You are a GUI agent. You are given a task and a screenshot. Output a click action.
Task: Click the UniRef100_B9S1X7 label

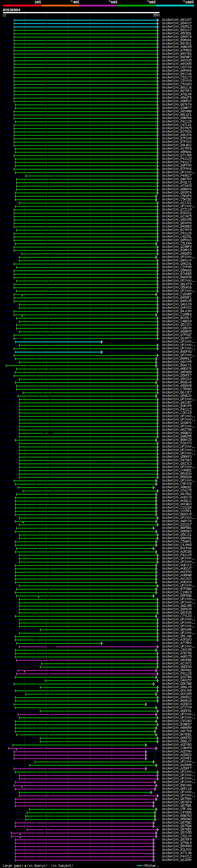point(177,30)
